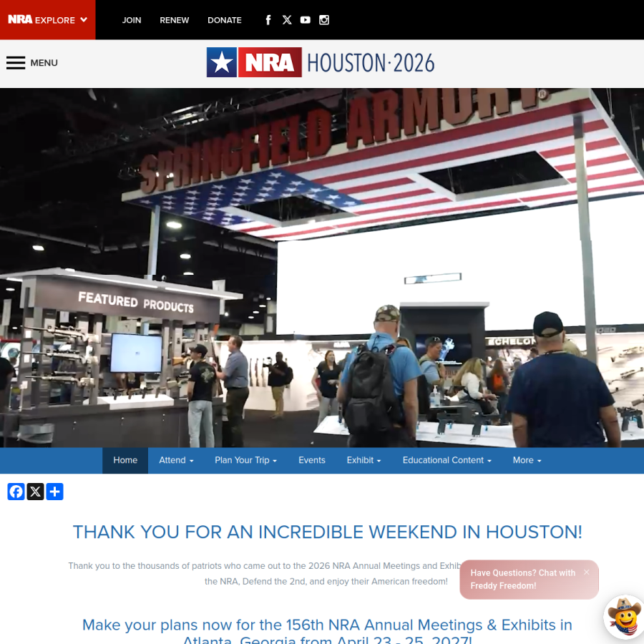This screenshot has width=644, height=644.
Task: Open NRA Facebook page icon in top bar
Action: point(268,20)
